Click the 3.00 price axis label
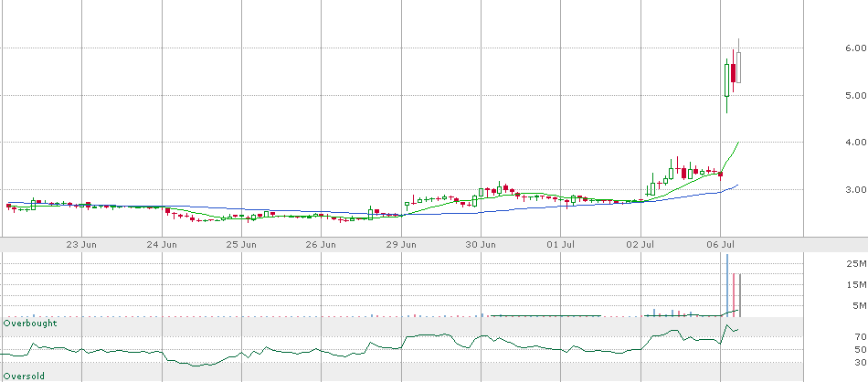Viewport: 868px width, 382px height. [x=856, y=189]
